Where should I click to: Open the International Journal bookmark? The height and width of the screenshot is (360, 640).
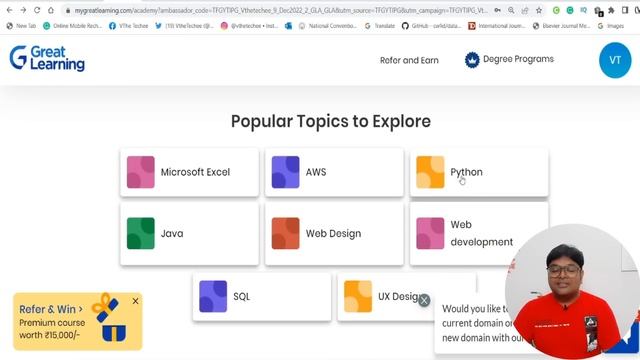click(497, 26)
